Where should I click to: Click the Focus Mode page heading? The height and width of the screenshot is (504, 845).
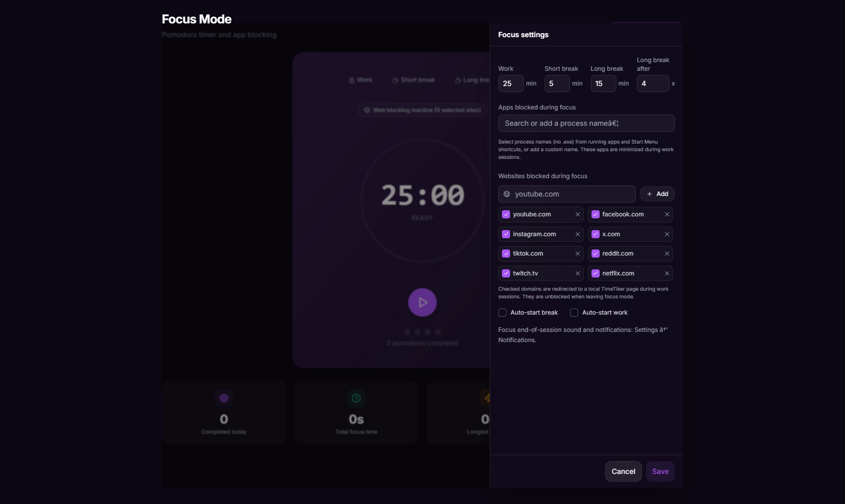196,19
